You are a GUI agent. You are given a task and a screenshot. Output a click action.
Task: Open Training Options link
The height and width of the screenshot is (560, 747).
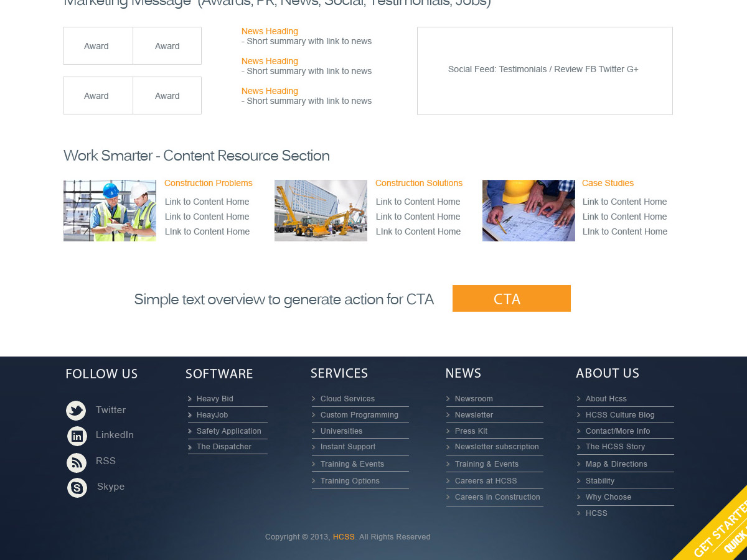click(350, 481)
